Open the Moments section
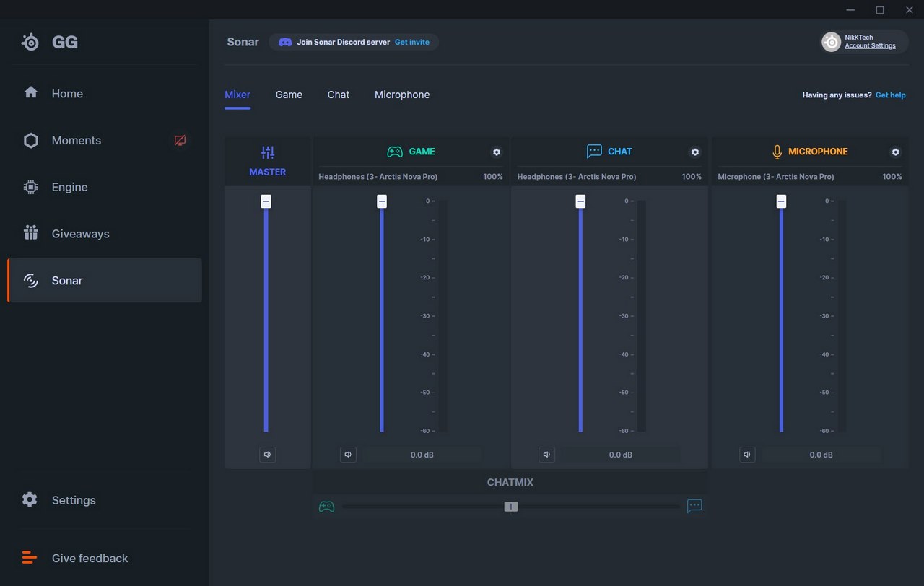The width and height of the screenshot is (924, 586). 105,141
